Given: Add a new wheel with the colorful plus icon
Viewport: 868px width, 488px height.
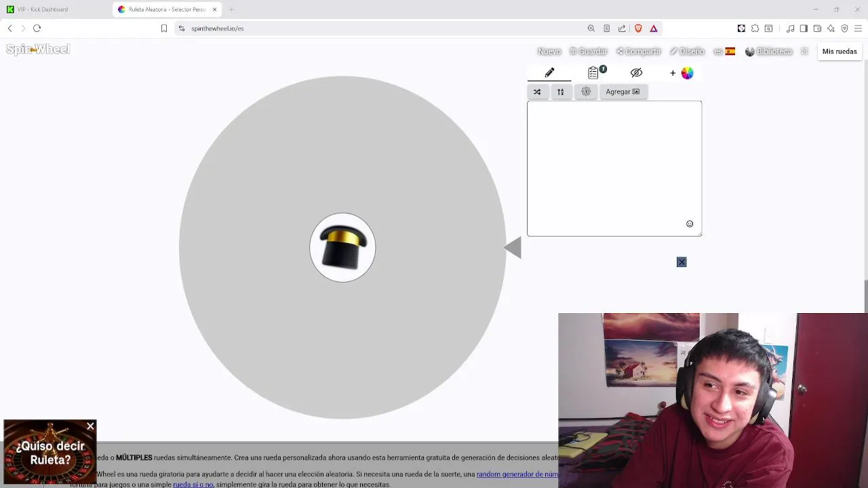Looking at the screenshot, I should (682, 73).
